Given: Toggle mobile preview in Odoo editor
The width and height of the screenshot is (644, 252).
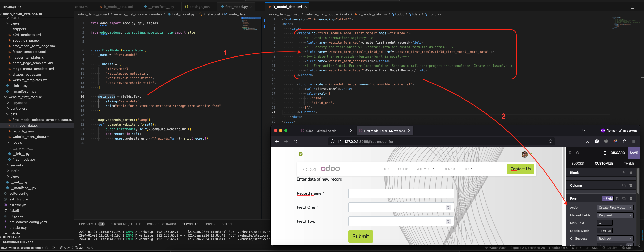Looking at the screenshot, I should click(605, 153).
